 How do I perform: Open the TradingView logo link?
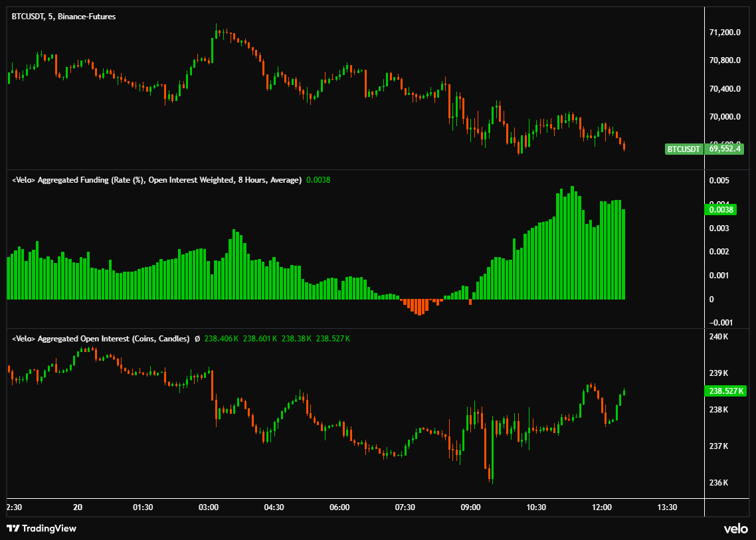pyautogui.click(x=41, y=528)
